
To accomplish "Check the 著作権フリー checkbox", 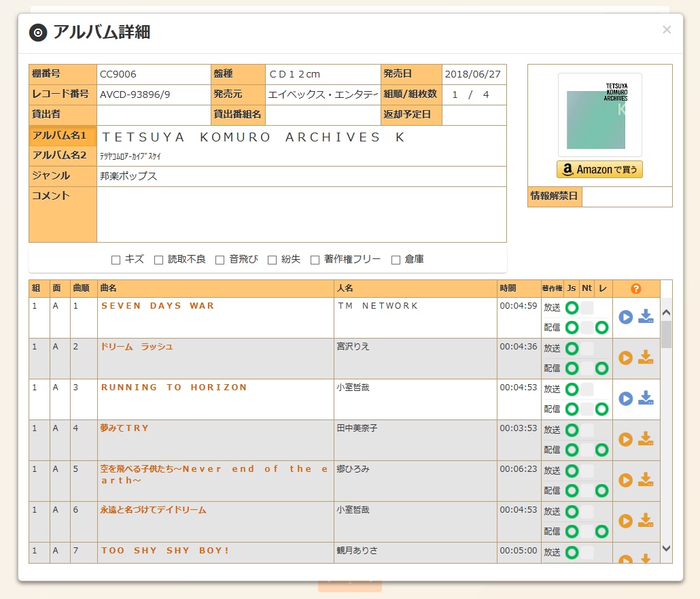I will click(x=315, y=260).
